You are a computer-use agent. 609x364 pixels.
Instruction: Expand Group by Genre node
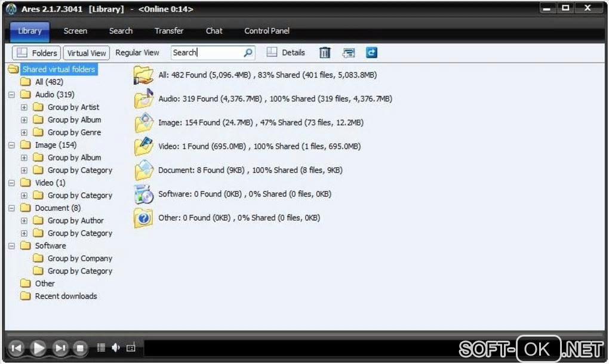(x=24, y=132)
